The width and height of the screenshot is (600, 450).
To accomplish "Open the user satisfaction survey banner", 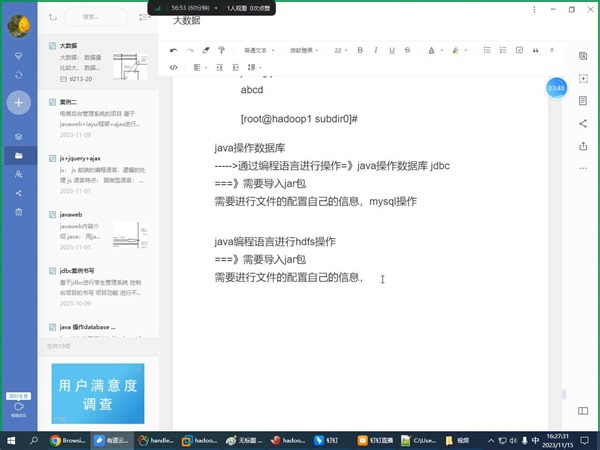I will tap(98, 393).
